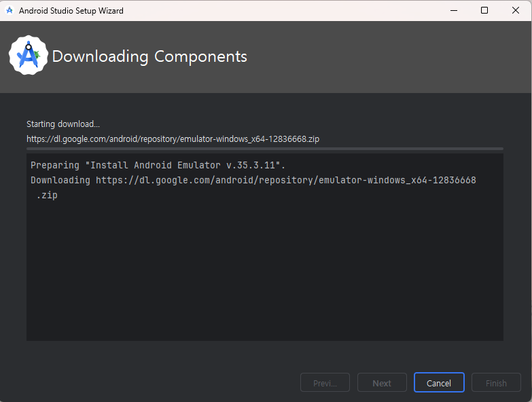
Task: Click the title bar Android Studio icon
Action: [x=10, y=10]
